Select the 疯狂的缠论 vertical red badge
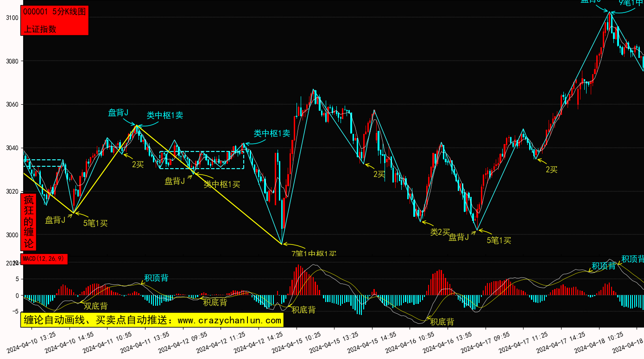Screen dimensions: 644x359 pos(29,222)
